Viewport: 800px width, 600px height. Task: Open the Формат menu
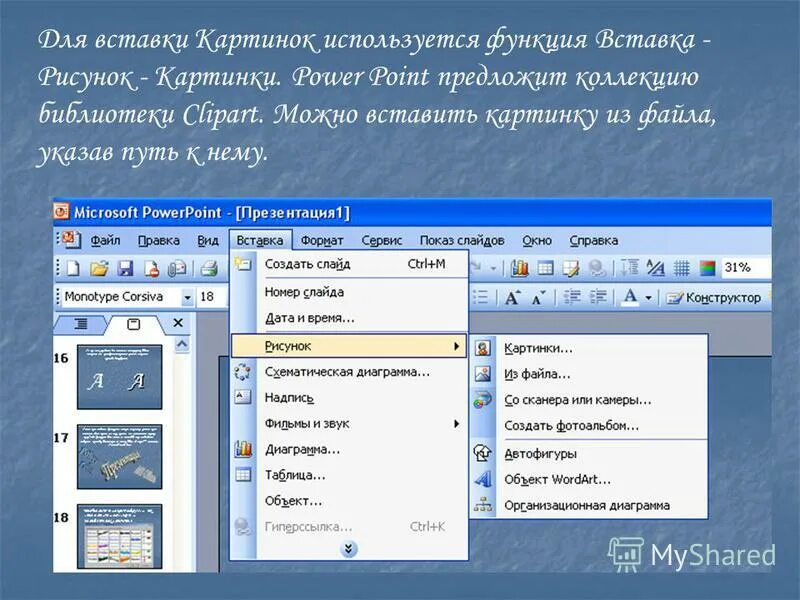(321, 240)
